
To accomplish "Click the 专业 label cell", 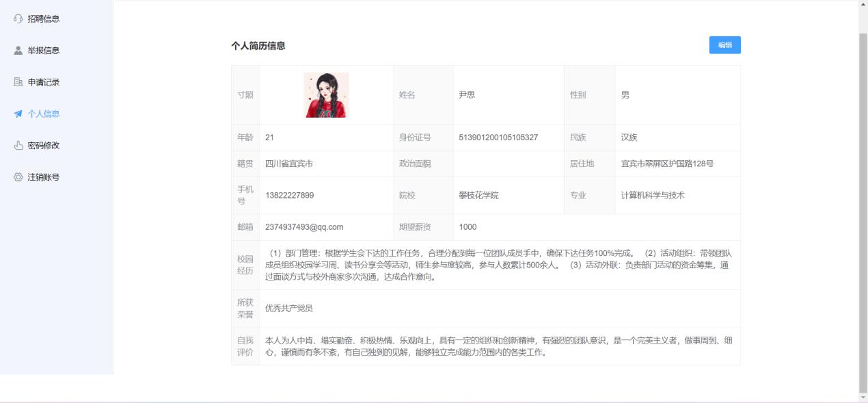I will (x=589, y=195).
